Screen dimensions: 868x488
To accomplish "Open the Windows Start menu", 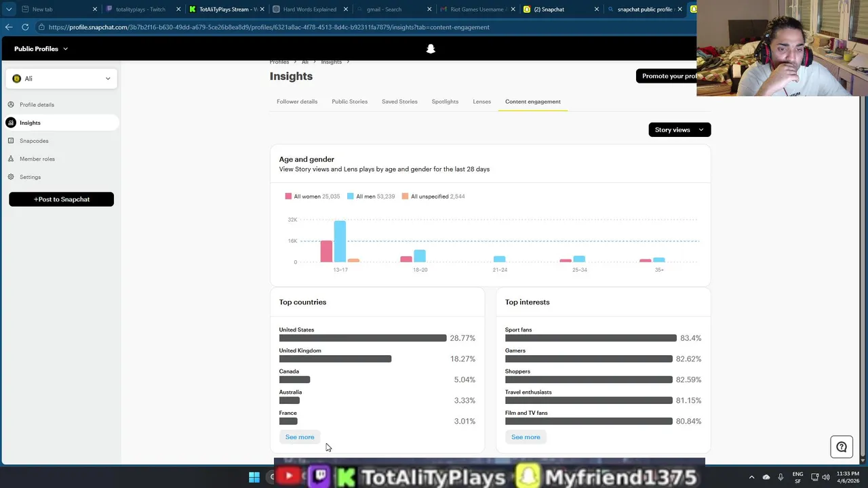I will click(254, 477).
